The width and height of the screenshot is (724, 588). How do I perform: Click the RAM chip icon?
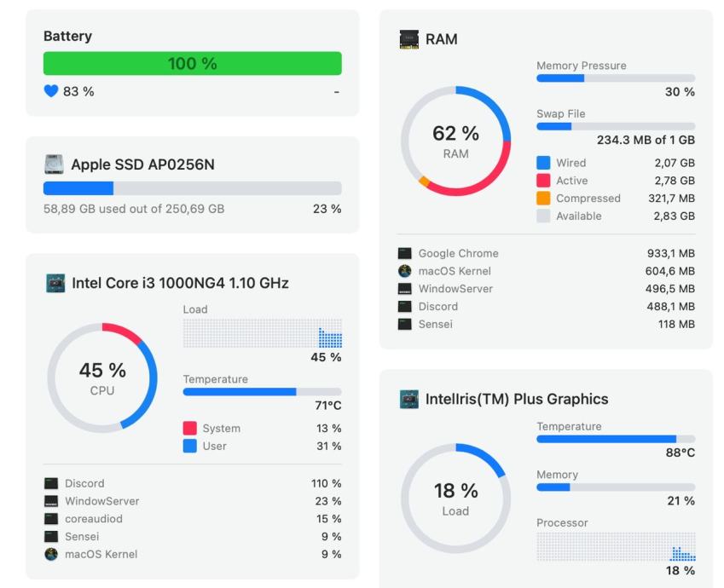(x=408, y=39)
